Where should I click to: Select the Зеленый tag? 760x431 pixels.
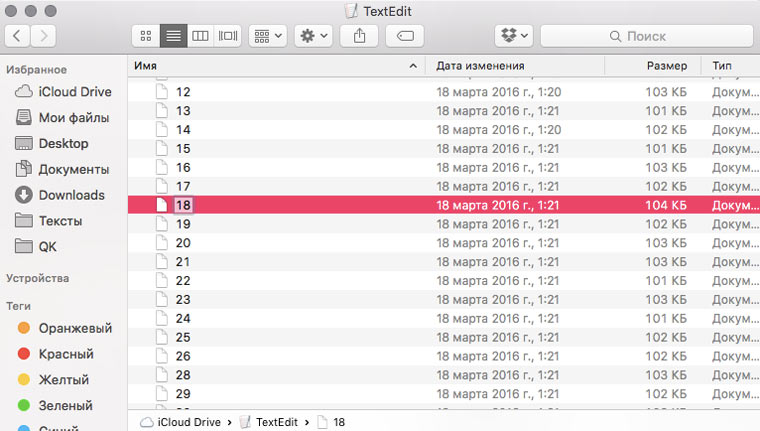tap(55, 405)
